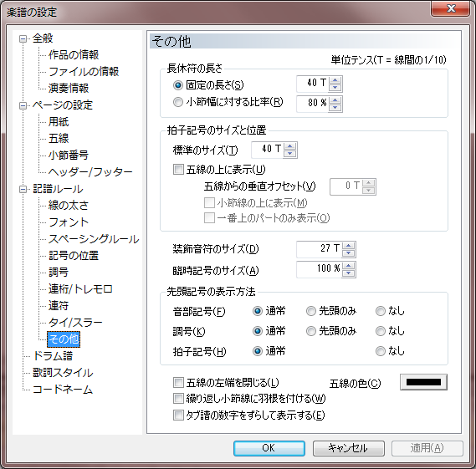Screen dimensions: 476x469
Task: Open the スペーシングルール settings page
Action: coord(94,239)
